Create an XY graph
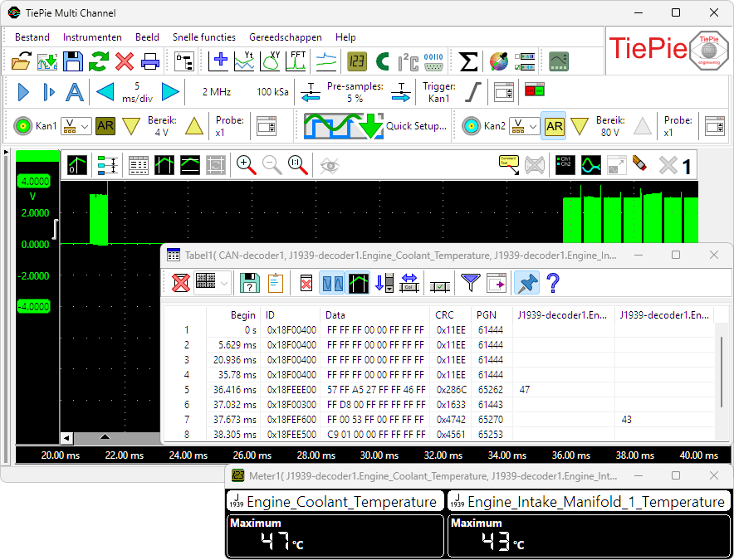734x560 pixels. [x=270, y=61]
